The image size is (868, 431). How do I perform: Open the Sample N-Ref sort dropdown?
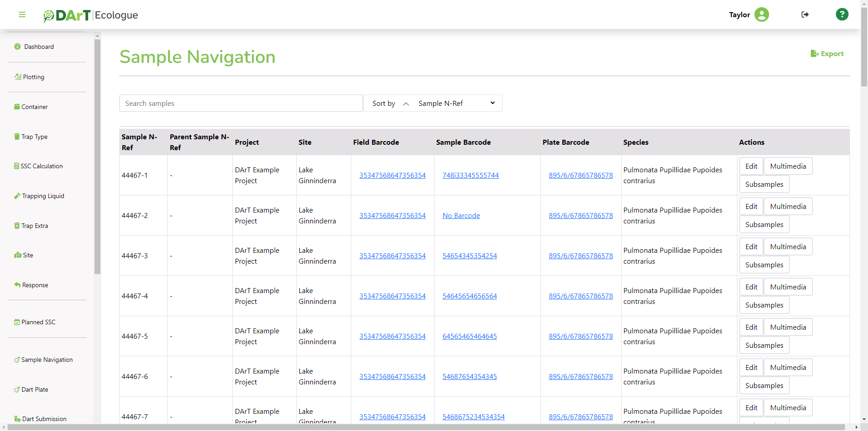457,103
